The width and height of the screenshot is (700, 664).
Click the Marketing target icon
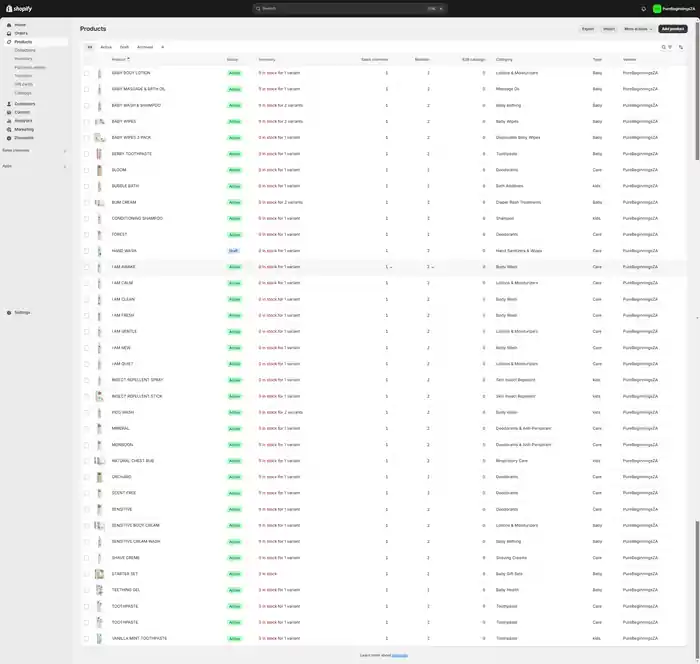[9, 129]
